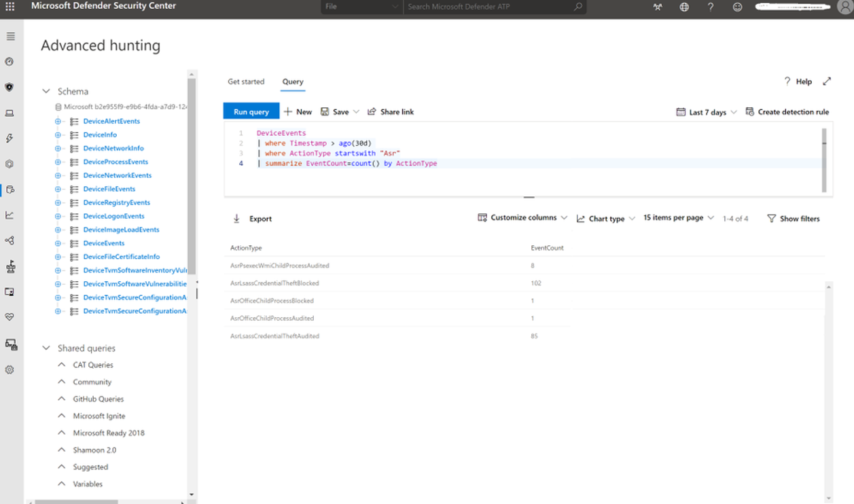Select DeviceFileEvents in the schema
This screenshot has height=504, width=854.
coord(109,189)
